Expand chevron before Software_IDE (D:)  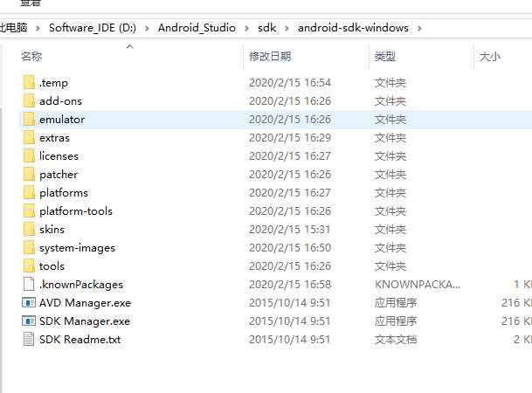point(38,28)
